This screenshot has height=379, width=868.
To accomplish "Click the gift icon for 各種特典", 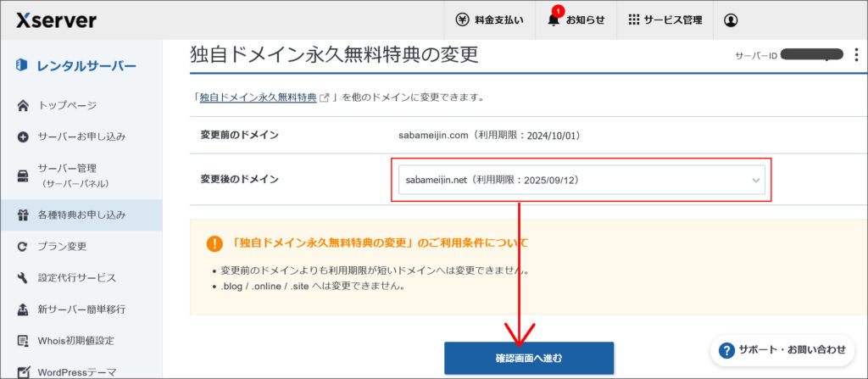I will [23, 215].
